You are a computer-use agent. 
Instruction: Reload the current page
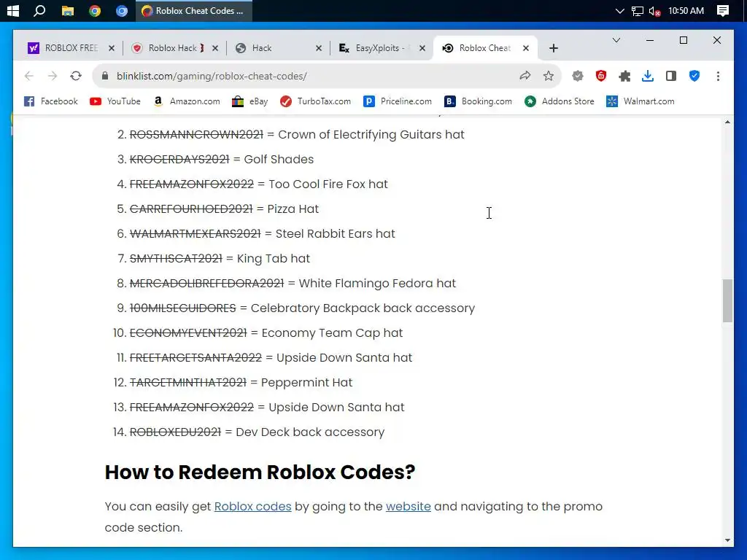tap(76, 76)
